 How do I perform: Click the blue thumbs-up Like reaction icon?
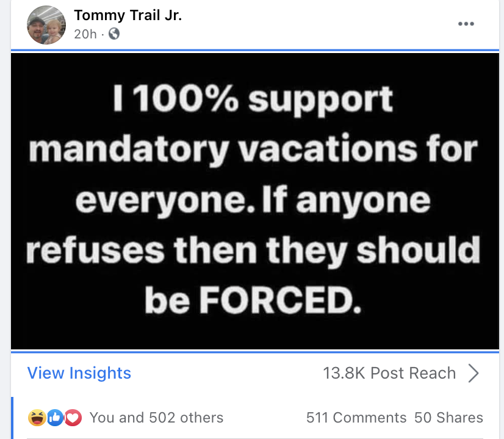click(x=55, y=418)
